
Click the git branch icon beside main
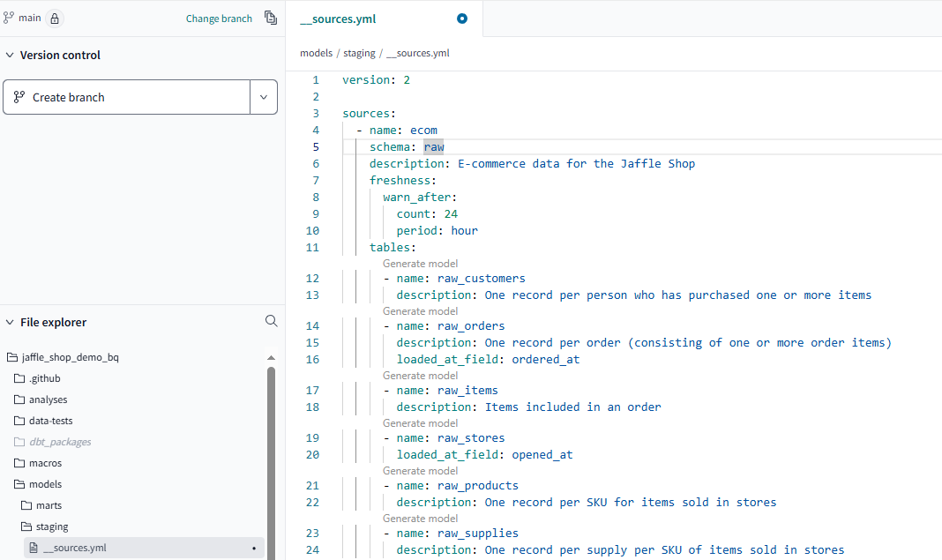11,17
